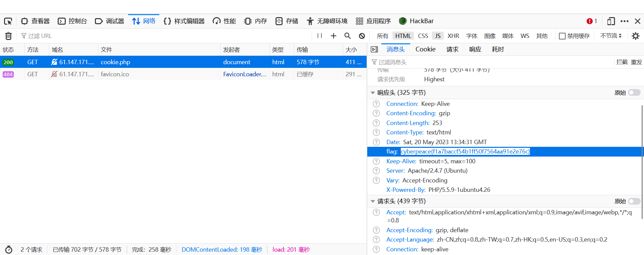Open the FaviconLoader initiator link
The image size is (644, 255).
[245, 74]
